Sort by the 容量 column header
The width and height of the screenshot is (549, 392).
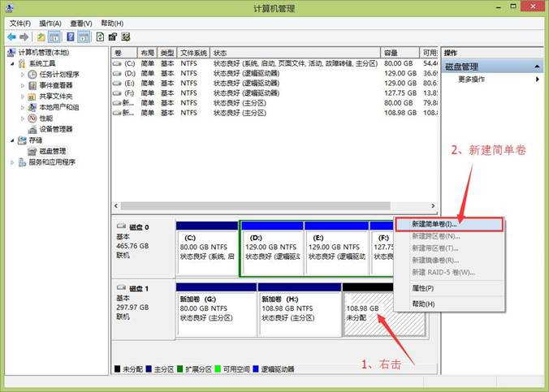400,53
